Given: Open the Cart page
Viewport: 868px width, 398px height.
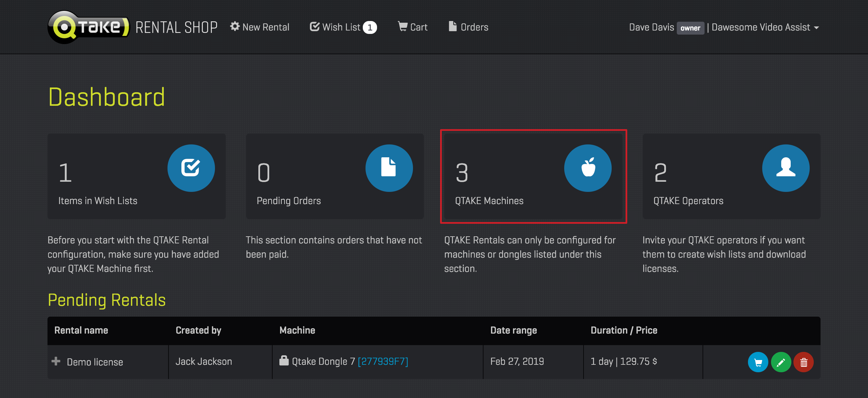Looking at the screenshot, I should (413, 27).
